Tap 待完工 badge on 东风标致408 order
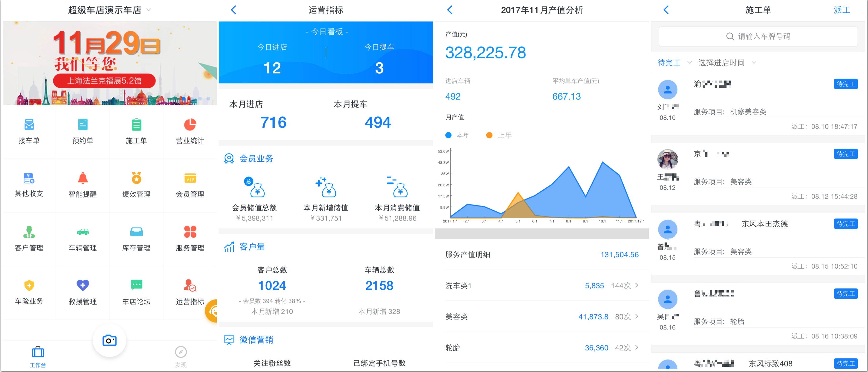This screenshot has width=868, height=372. [846, 364]
